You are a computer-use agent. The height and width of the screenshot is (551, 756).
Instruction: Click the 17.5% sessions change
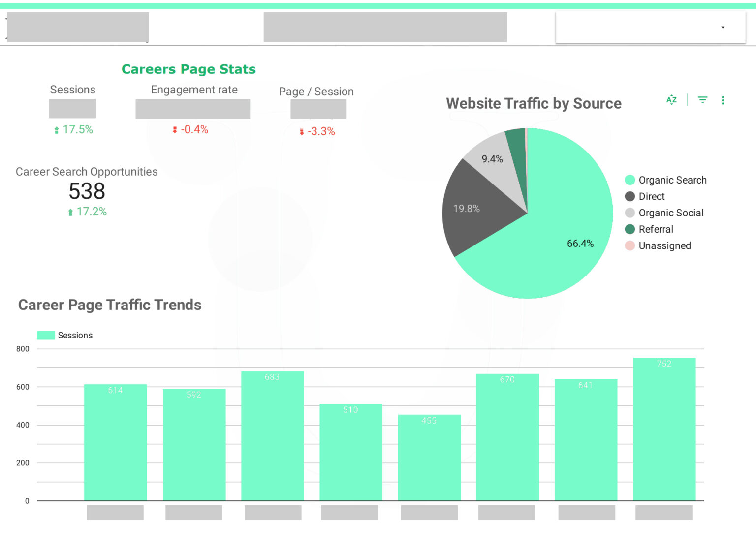[73, 129]
